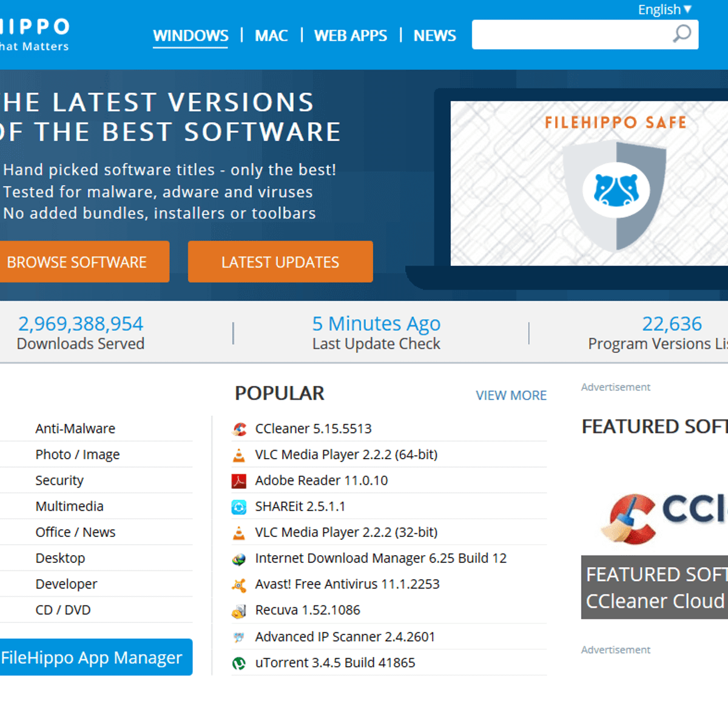
Task: Open the Developer category
Action: click(x=66, y=584)
